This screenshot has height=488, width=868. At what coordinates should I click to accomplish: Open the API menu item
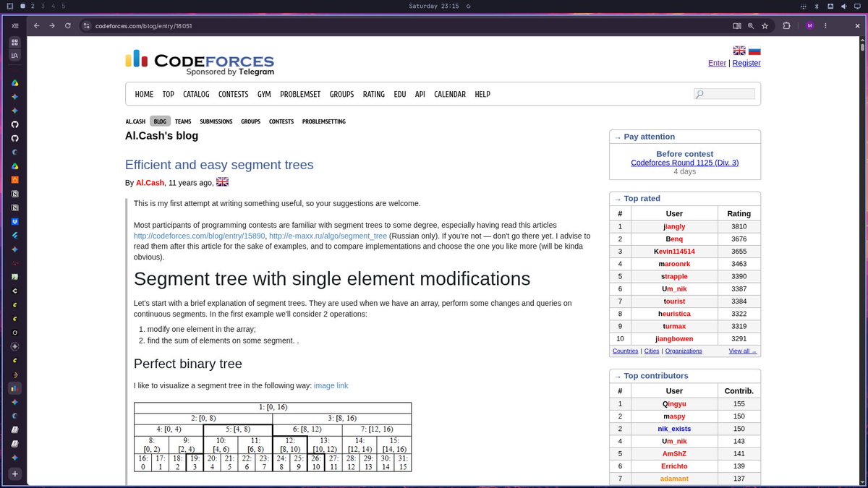point(420,94)
